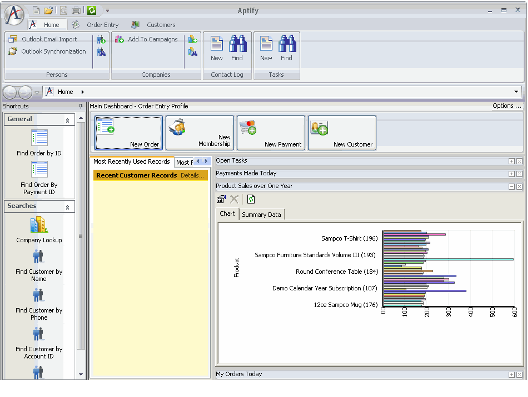Open the dashboard Options link
The image size is (528, 397).
tap(507, 106)
